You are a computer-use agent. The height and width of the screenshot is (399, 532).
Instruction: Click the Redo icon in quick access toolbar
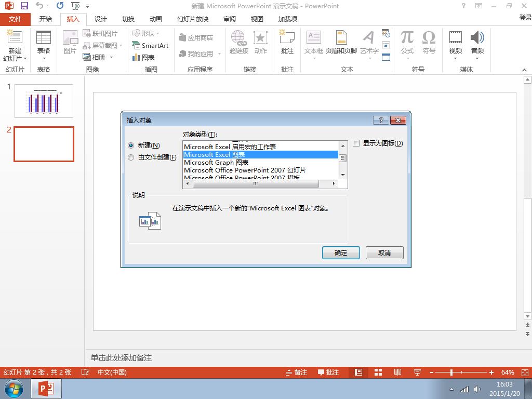[x=60, y=5]
